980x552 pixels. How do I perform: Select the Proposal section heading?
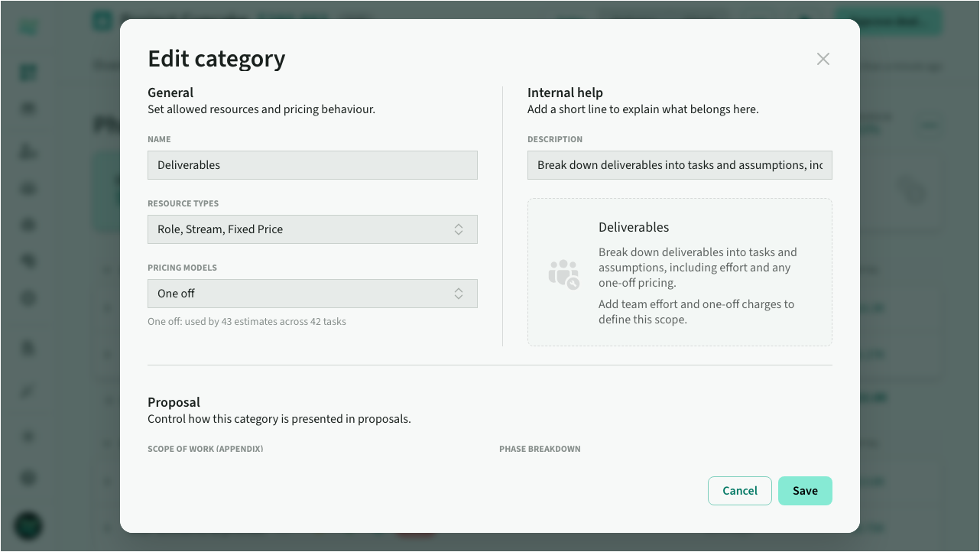tap(174, 402)
